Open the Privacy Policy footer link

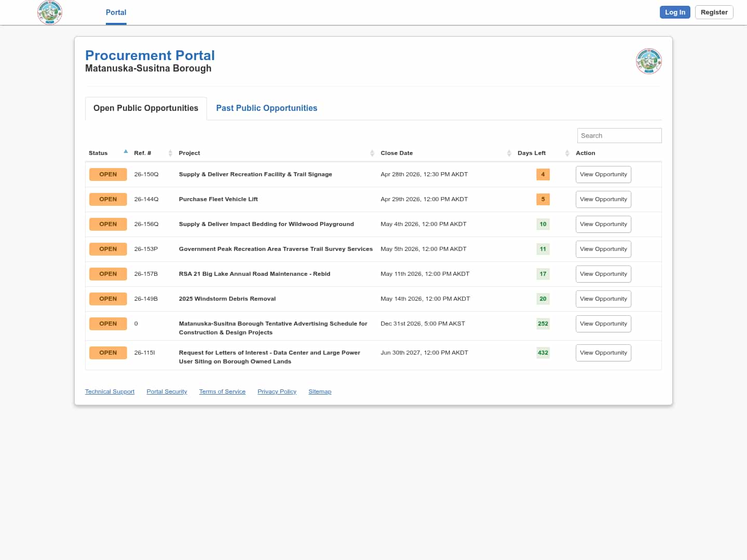point(276,391)
